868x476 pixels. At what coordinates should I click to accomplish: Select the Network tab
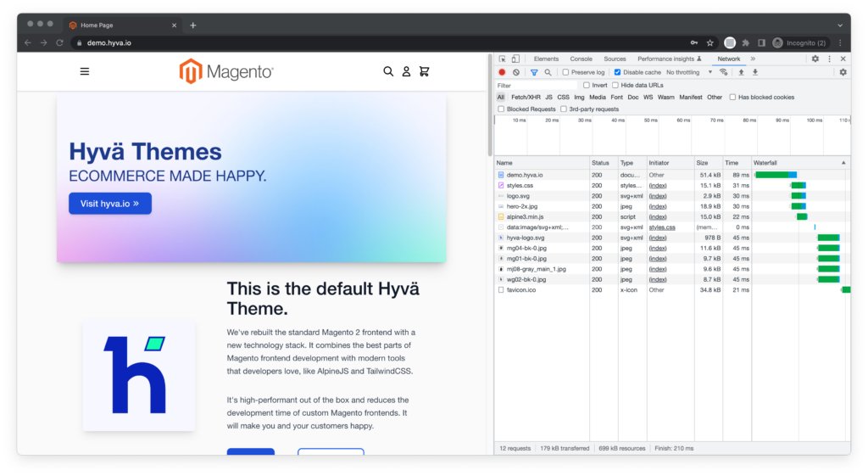tap(728, 59)
